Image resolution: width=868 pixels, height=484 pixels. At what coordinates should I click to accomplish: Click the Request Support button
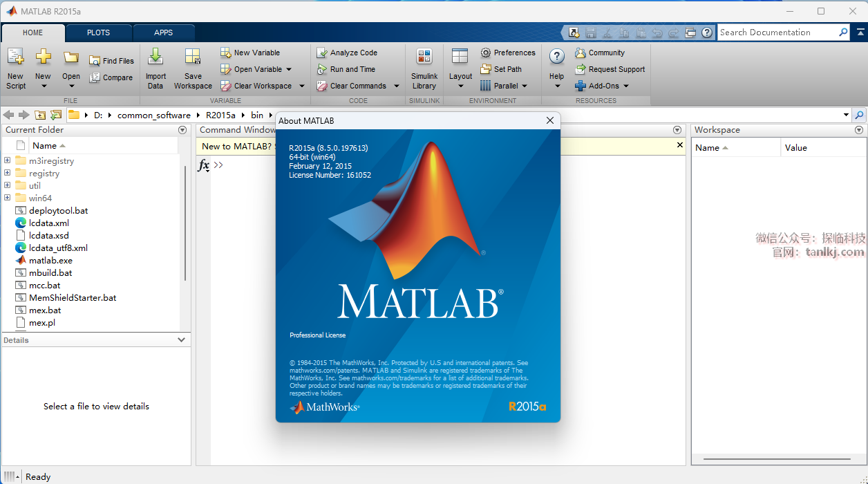610,69
